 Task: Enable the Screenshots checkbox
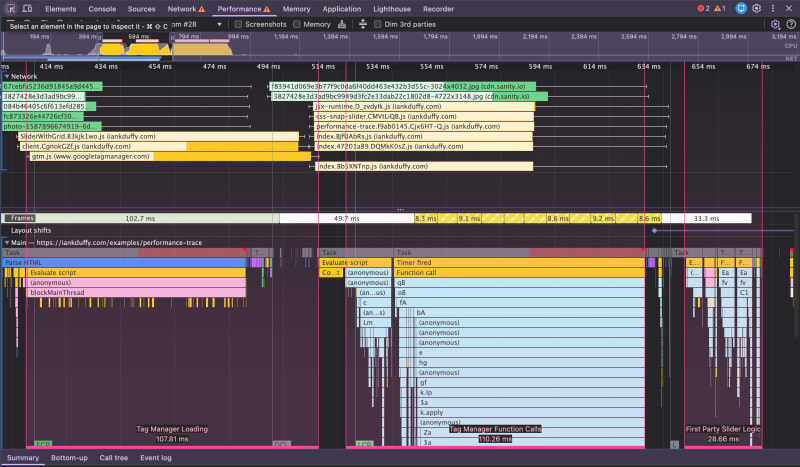click(238, 24)
